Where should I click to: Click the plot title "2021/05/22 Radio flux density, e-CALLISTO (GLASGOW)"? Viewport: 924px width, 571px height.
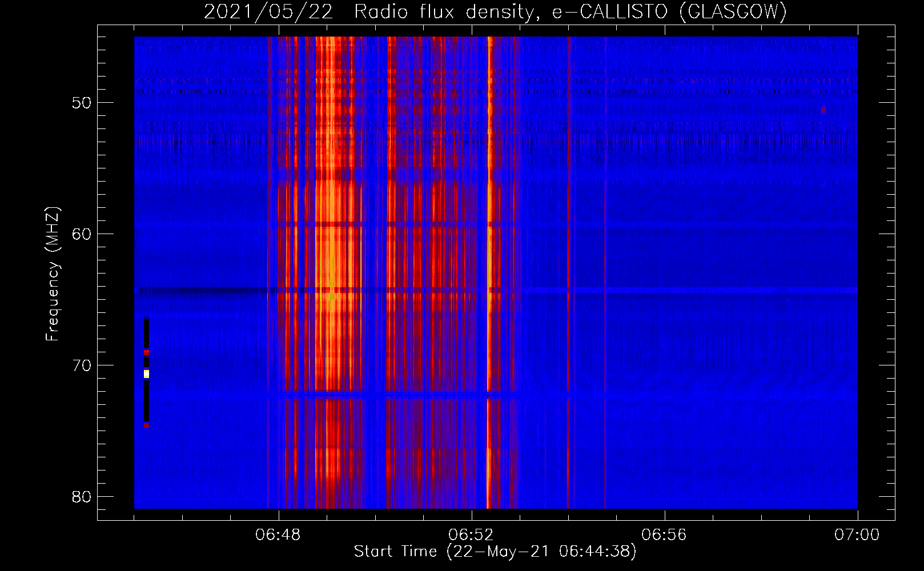tap(495, 11)
